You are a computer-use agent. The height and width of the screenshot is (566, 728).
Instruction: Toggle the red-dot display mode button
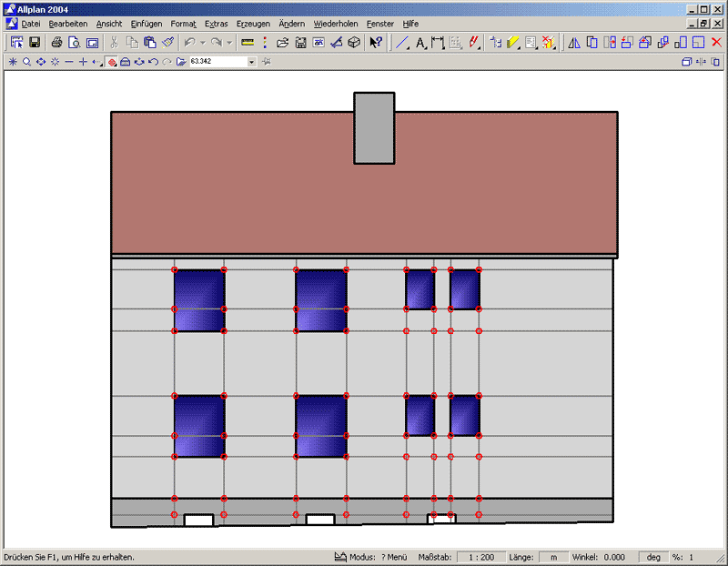pyautogui.click(x=111, y=62)
